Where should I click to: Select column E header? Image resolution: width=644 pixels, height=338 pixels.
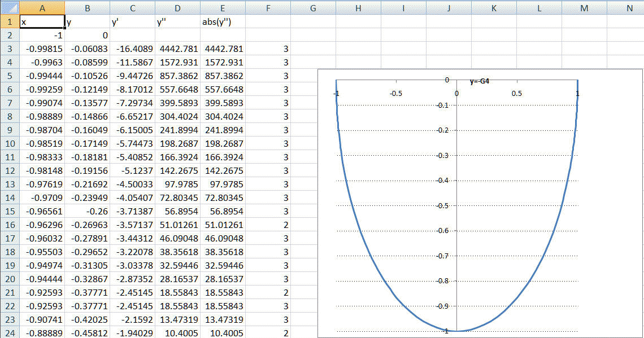click(223, 8)
